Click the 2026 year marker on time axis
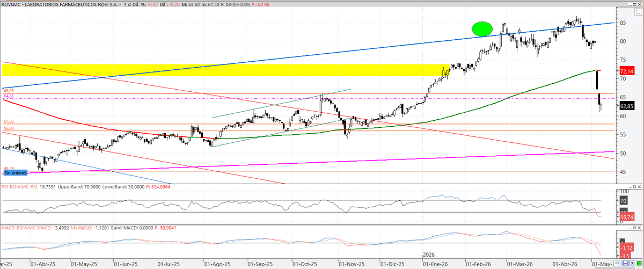The height and width of the screenshot is (269, 644). click(428, 255)
